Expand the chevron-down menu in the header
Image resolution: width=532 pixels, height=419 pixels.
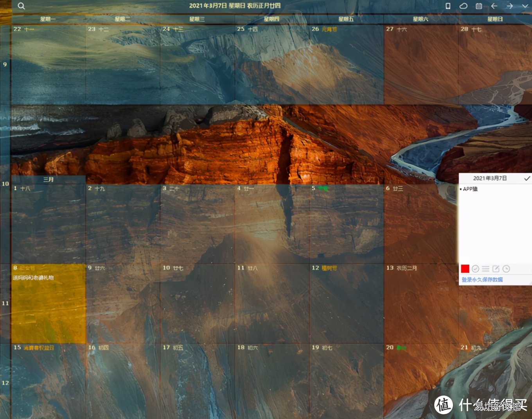click(525, 6)
